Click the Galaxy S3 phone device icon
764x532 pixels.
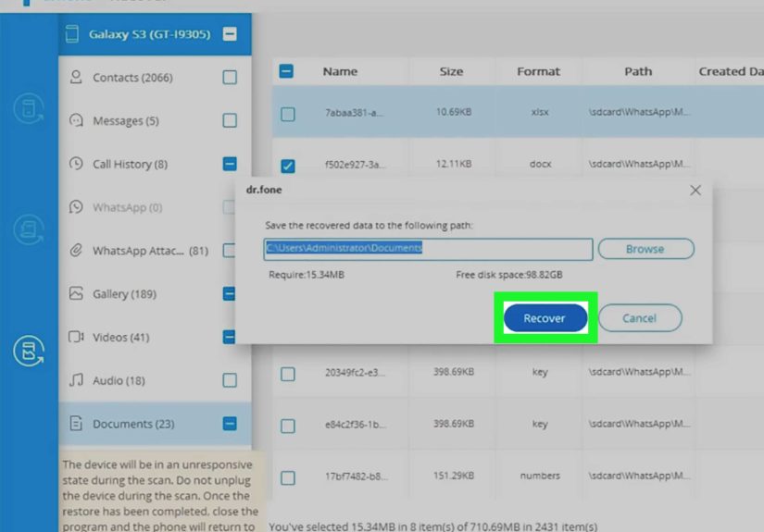point(72,34)
